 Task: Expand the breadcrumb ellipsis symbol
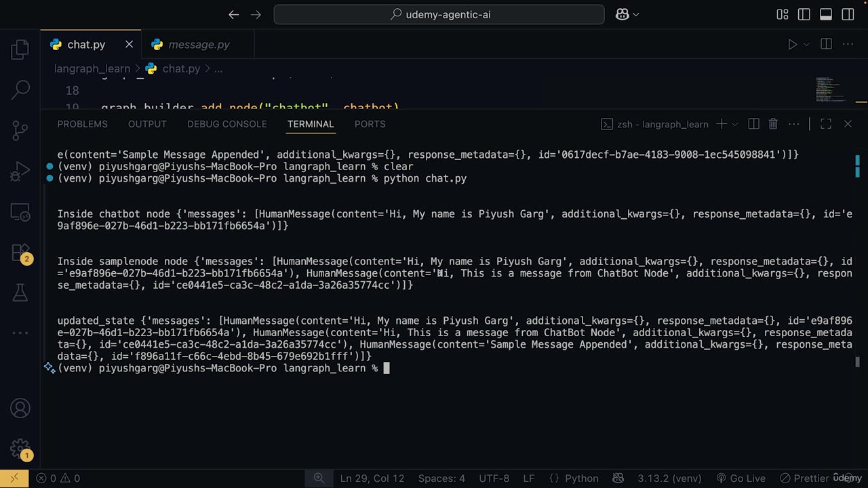pyautogui.click(x=218, y=68)
